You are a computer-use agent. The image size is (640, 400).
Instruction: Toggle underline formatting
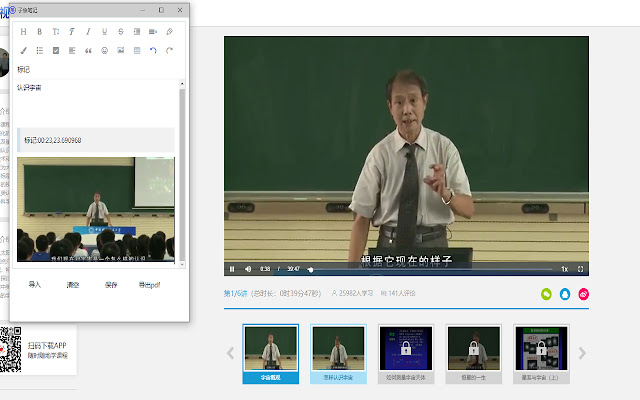[x=104, y=31]
